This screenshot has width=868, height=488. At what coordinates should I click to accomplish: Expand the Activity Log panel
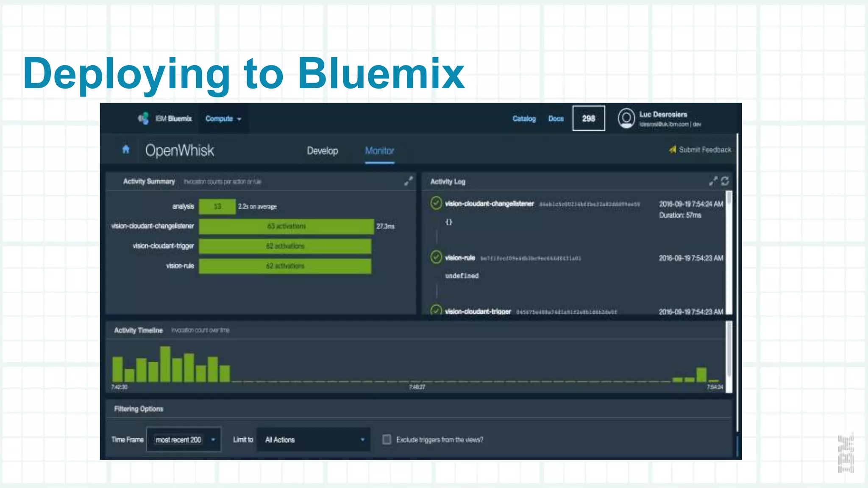(713, 181)
